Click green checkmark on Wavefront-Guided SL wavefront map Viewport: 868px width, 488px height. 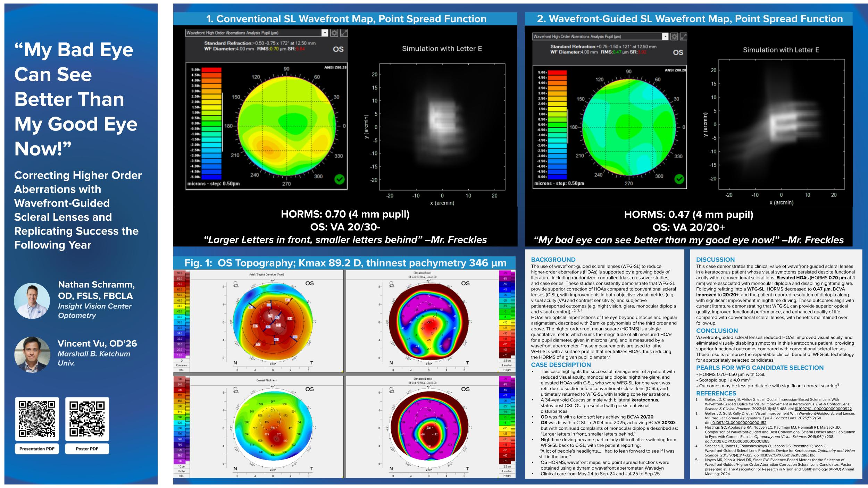coord(679,179)
